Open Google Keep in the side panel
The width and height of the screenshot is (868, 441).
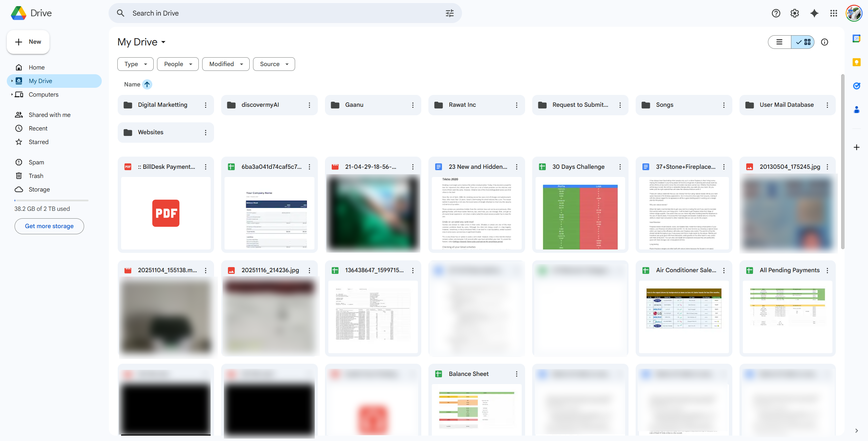point(856,62)
